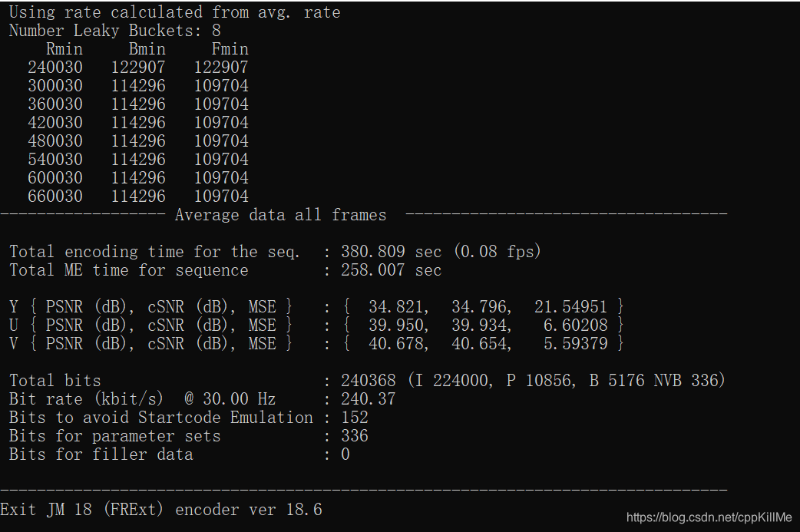Click 'Total ME time for sequence' label
800x532 pixels.
pyautogui.click(x=128, y=269)
